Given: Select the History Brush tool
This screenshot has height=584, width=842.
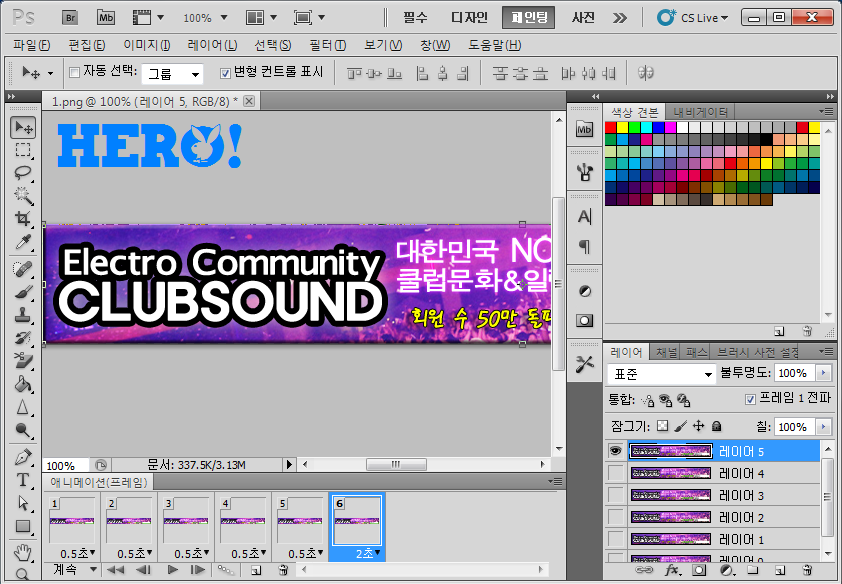Looking at the screenshot, I should 23,338.
